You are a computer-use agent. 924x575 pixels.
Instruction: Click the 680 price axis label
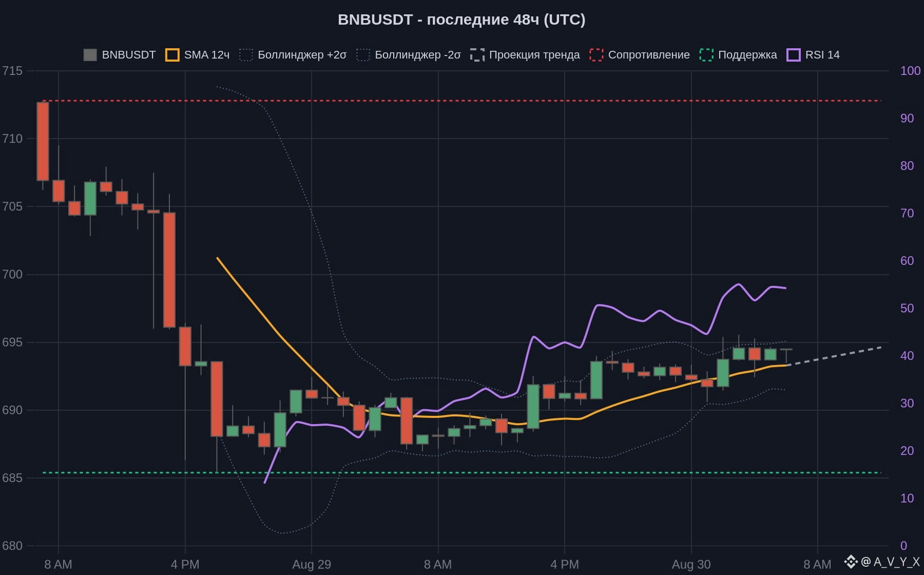tap(12, 546)
